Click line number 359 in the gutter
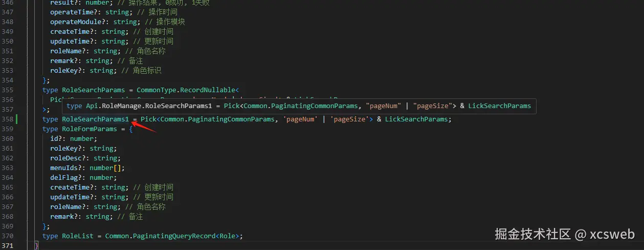 (x=7, y=129)
